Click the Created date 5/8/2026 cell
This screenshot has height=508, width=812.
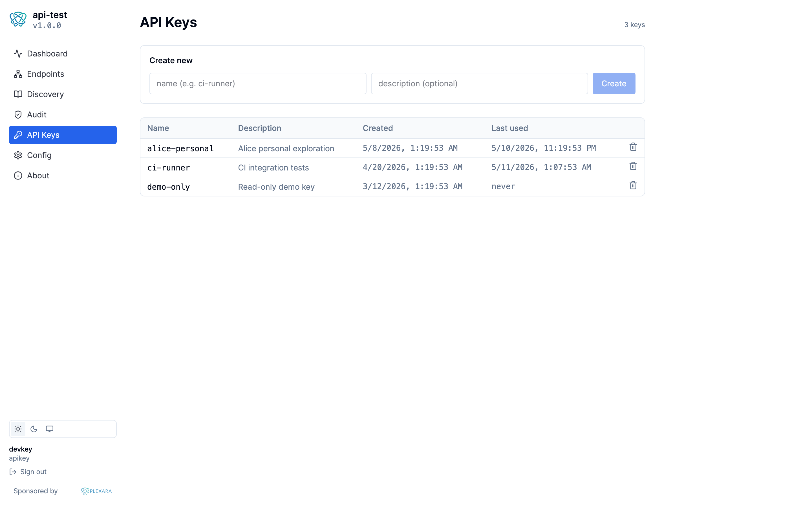[410, 148]
